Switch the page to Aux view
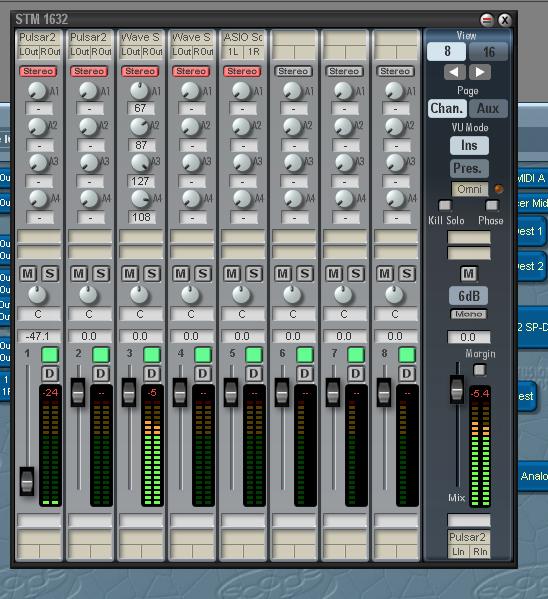This screenshot has height=599, width=548. tap(488, 108)
